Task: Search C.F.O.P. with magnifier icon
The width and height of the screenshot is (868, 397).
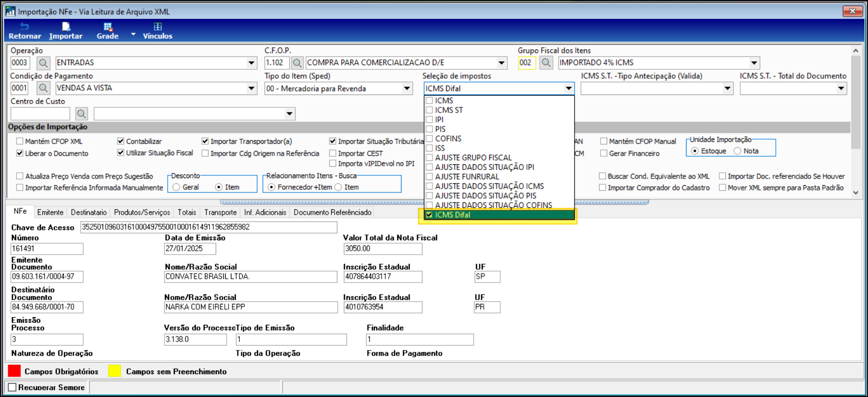Action: pos(297,63)
